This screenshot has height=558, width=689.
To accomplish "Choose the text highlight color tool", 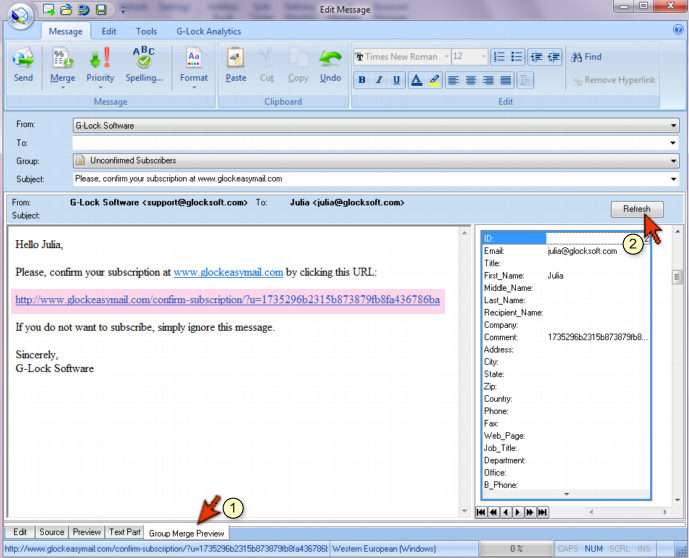I will point(434,80).
